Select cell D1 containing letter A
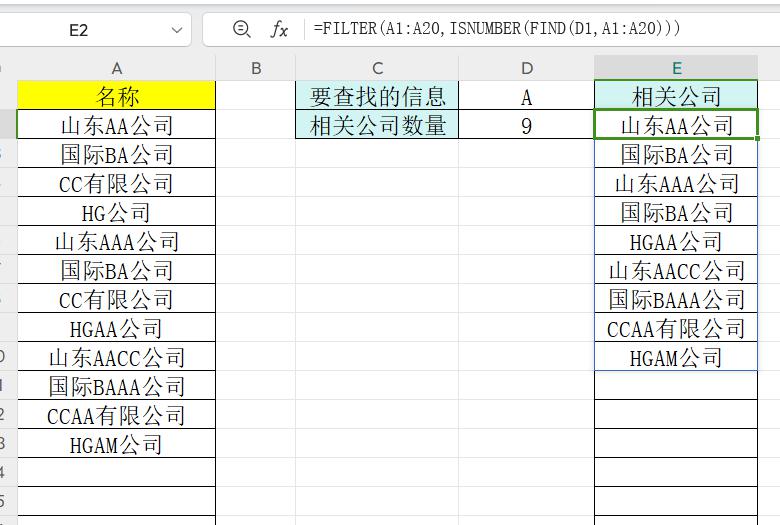Image resolution: width=780 pixels, height=525 pixels. pyautogui.click(x=526, y=96)
